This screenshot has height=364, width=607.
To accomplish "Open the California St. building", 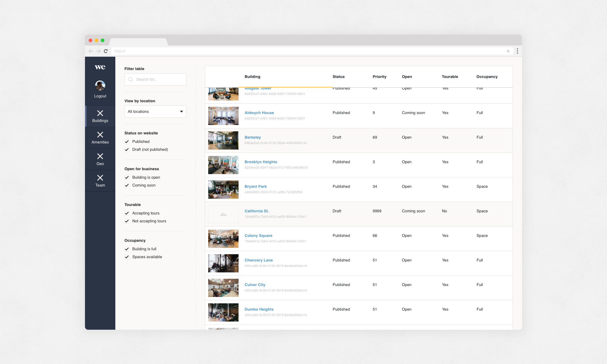I will 256,211.
